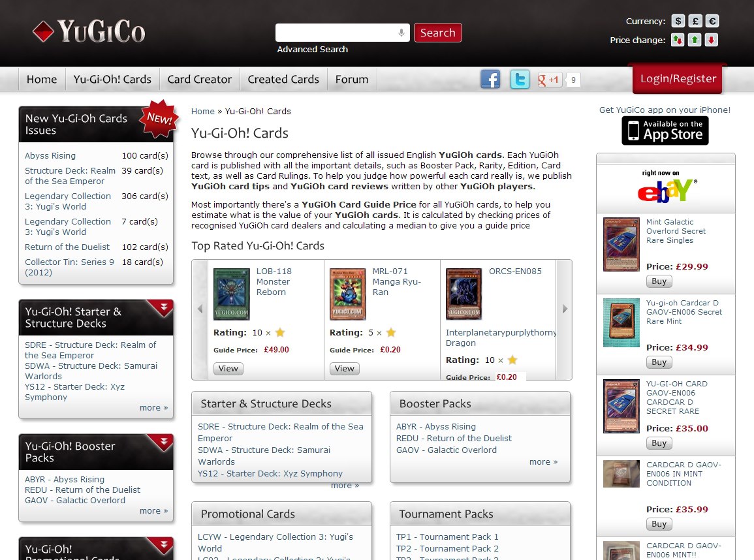This screenshot has height=560, width=754.
Task: Click Manga Ryu-Ran card thumbnail
Action: coord(348,294)
